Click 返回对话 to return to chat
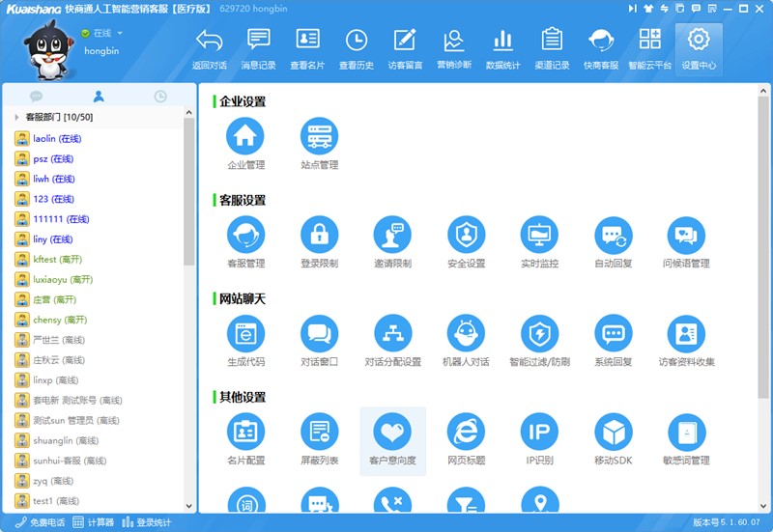Viewport: 773px width, 532px height. coord(209,48)
